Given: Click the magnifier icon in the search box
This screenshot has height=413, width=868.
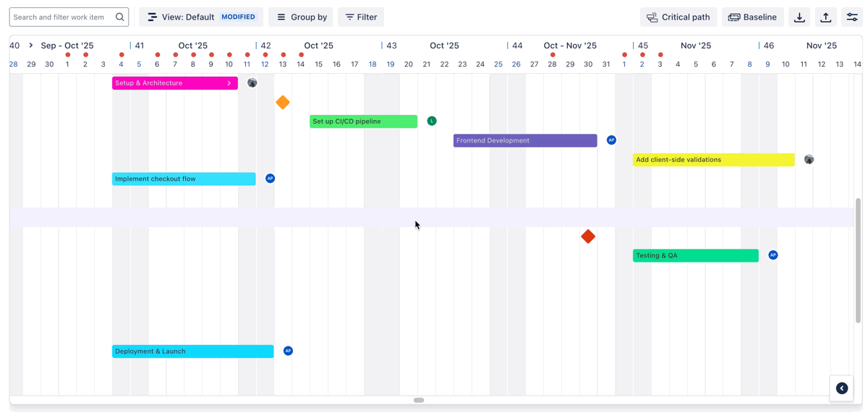Looking at the screenshot, I should pyautogui.click(x=120, y=17).
